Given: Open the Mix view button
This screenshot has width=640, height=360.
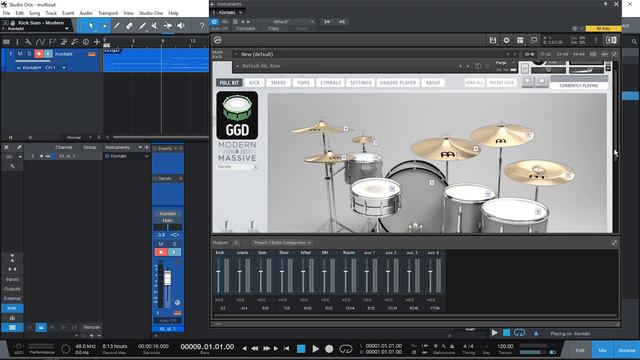Looking at the screenshot, I should coord(602,350).
